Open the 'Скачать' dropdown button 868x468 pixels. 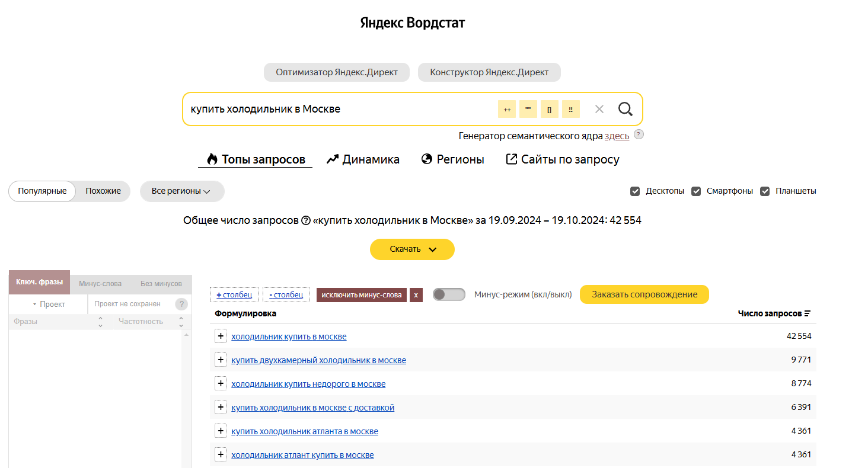[412, 249]
